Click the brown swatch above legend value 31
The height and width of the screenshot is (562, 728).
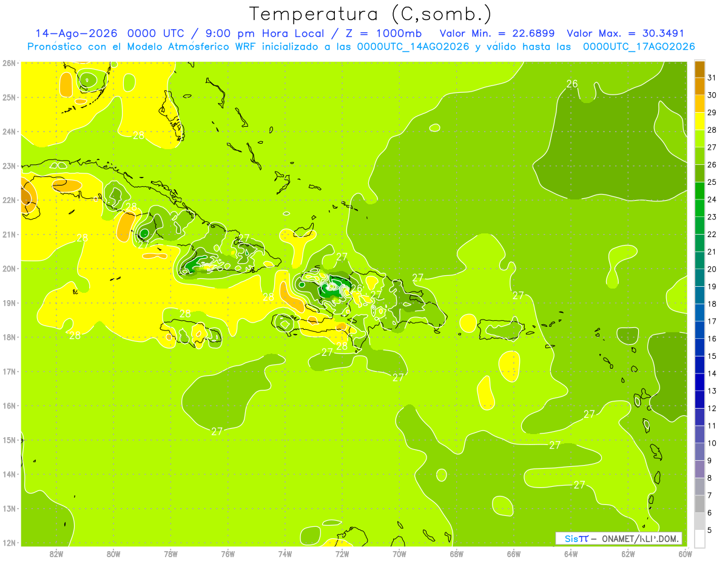click(699, 69)
